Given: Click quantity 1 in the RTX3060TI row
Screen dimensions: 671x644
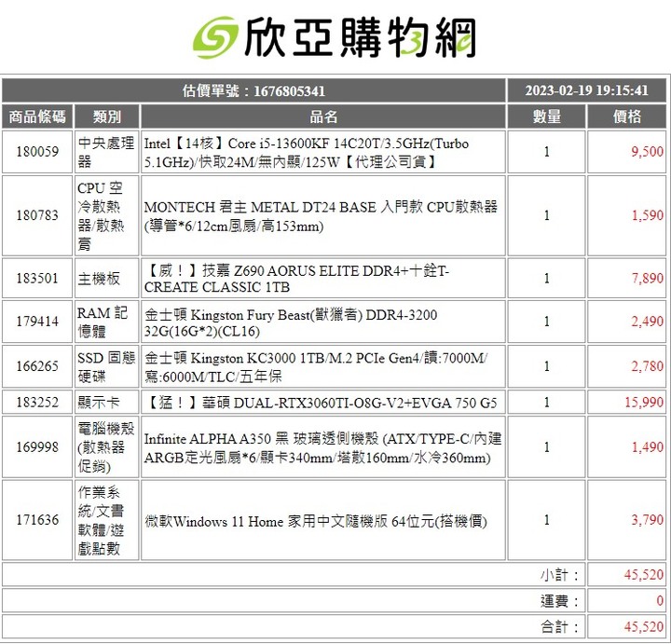Looking at the screenshot, I should pyautogui.click(x=546, y=403).
